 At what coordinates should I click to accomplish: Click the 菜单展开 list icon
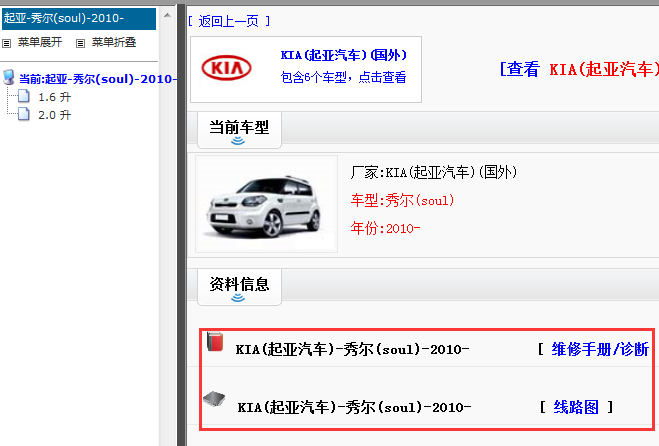tap(6, 43)
